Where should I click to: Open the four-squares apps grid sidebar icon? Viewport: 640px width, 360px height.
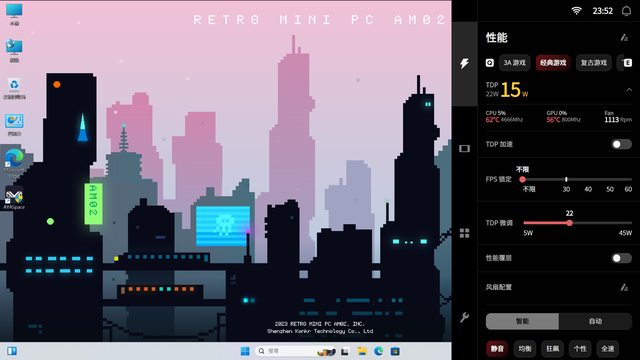(464, 233)
